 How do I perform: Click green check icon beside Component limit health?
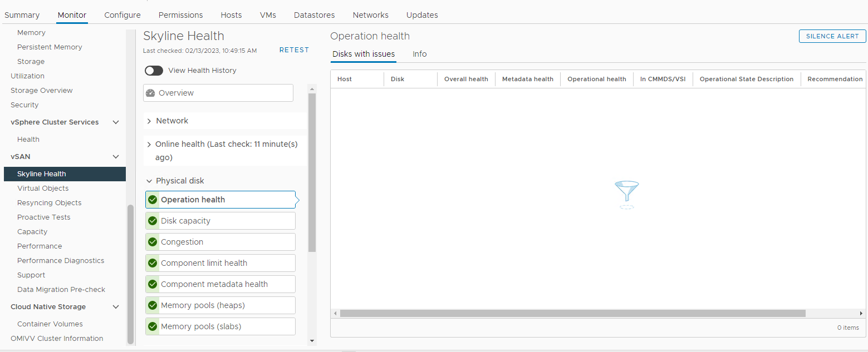point(153,263)
